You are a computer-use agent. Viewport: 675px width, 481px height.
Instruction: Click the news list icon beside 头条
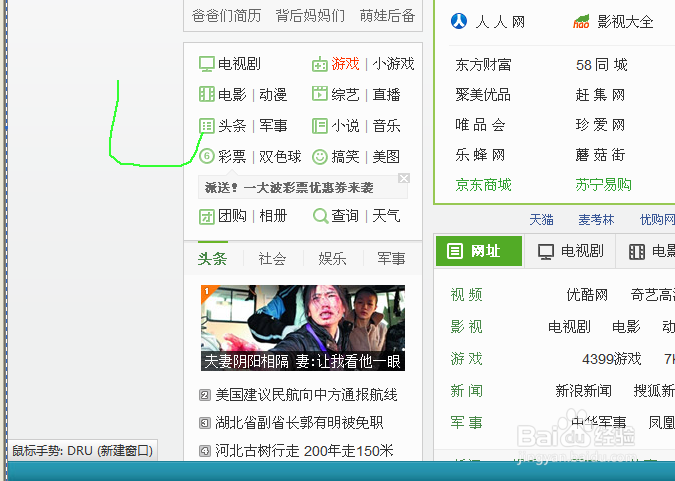207,126
